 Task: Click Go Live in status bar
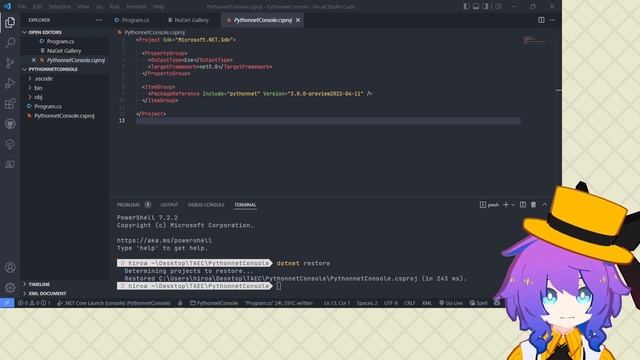point(451,303)
